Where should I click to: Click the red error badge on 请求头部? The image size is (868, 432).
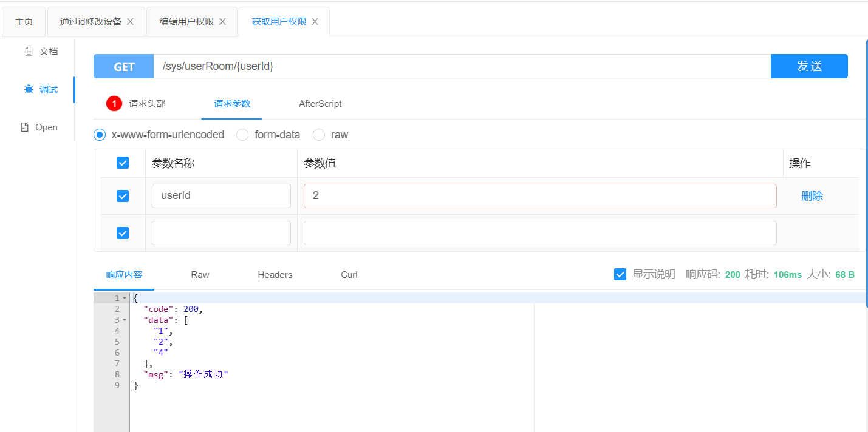[x=114, y=103]
